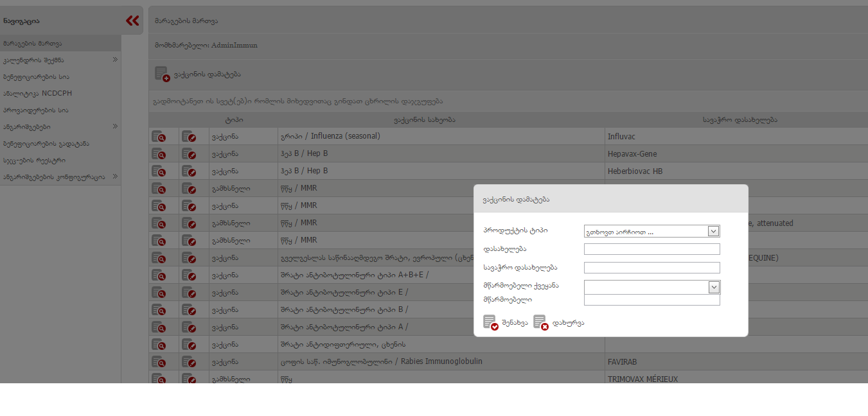Focus the სავაჭრო დასახელება input in dialog
The height and width of the screenshot is (416, 868).
pyautogui.click(x=651, y=268)
